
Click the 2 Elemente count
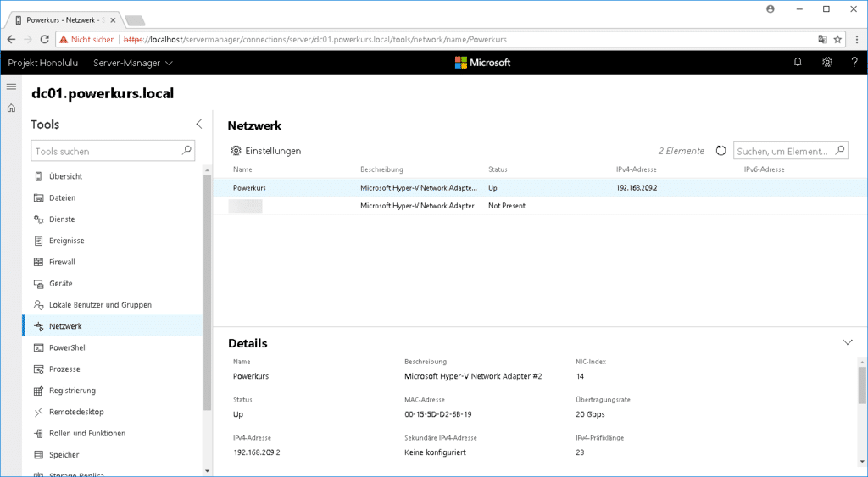click(681, 151)
